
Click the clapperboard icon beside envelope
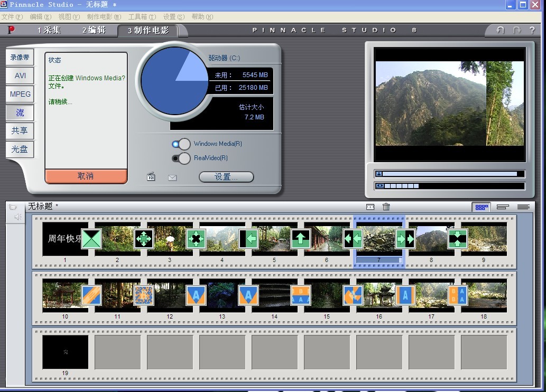click(151, 176)
